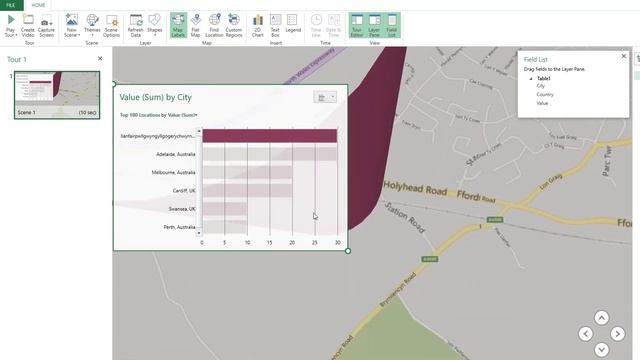Open chart type dropdown arrow
640x360 pixels.
click(333, 97)
